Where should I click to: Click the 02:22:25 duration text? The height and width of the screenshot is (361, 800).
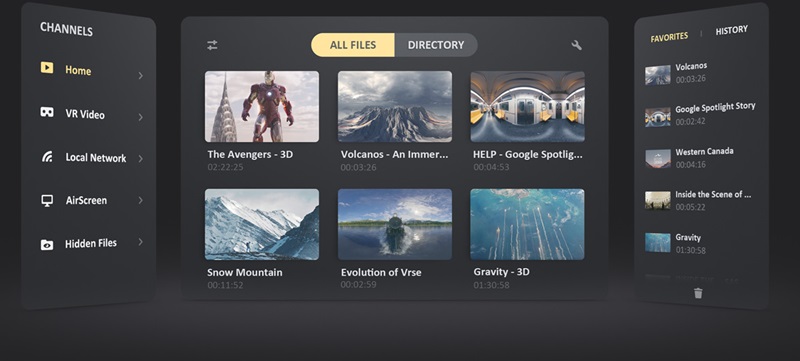tap(225, 167)
